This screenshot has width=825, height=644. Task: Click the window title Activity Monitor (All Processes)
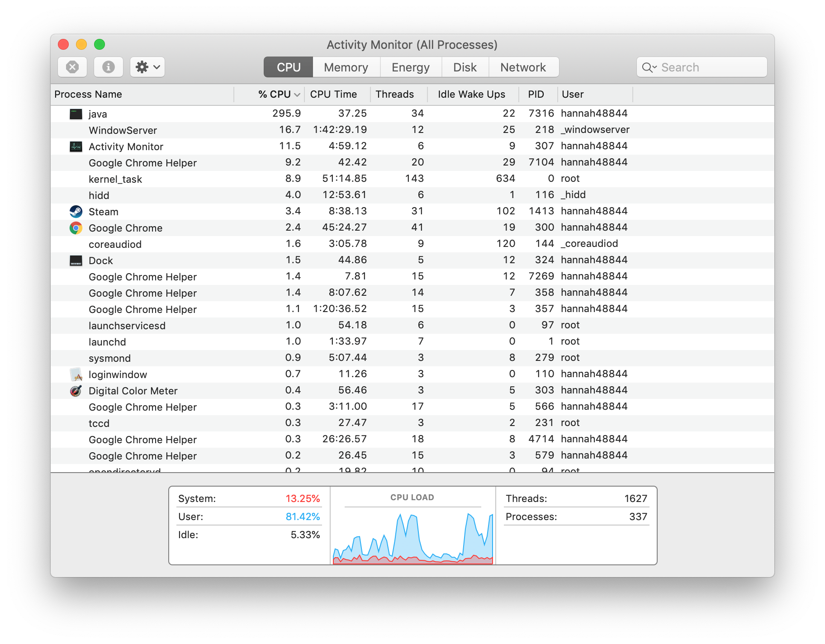pyautogui.click(x=412, y=45)
